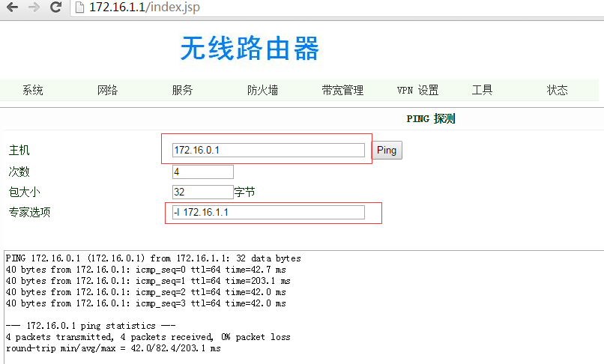Reload the router page

pos(55,9)
